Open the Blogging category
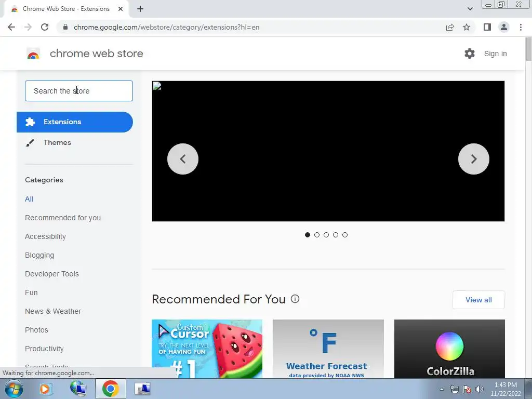Viewport: 532px width, 399px height. 39,255
